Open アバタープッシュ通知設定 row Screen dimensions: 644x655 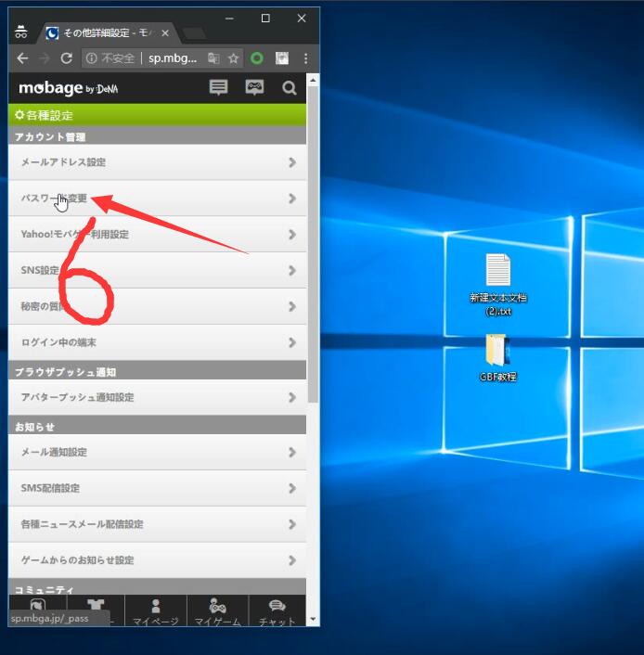tap(157, 397)
